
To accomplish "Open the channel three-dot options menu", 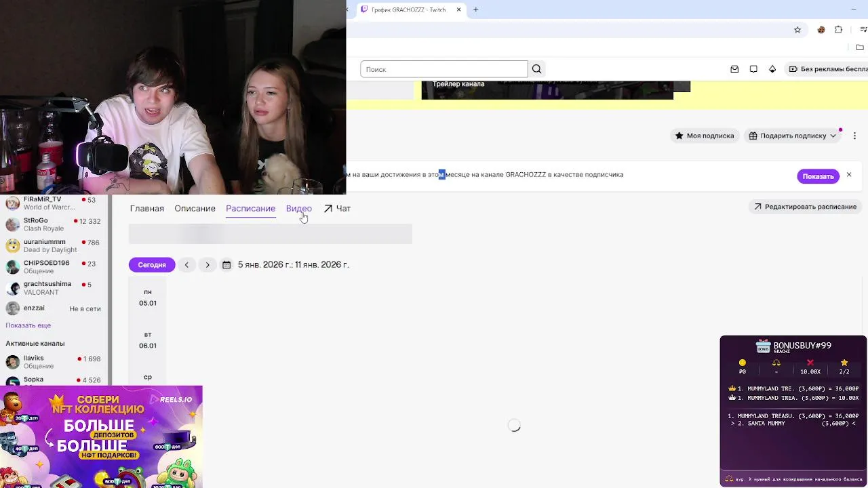I will pos(854,136).
